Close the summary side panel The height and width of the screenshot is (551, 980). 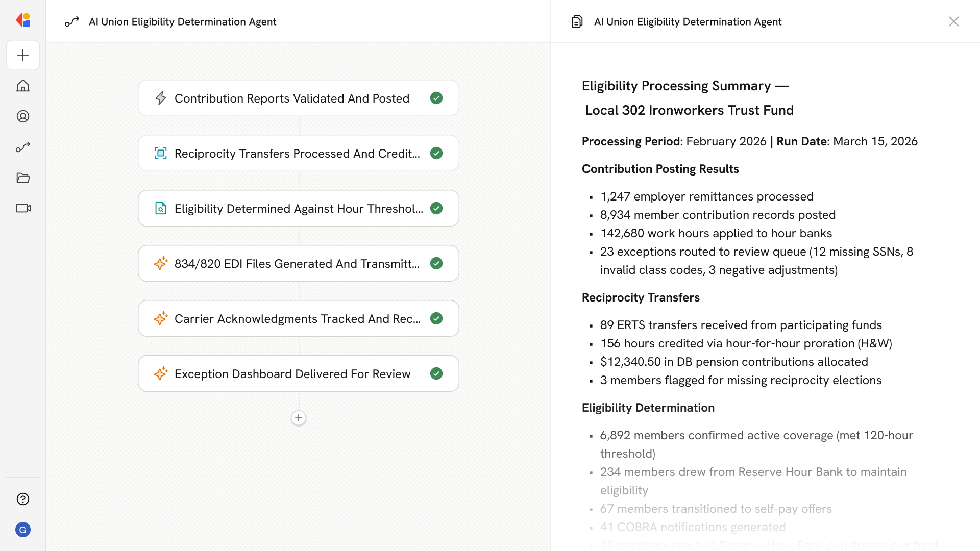click(x=953, y=21)
